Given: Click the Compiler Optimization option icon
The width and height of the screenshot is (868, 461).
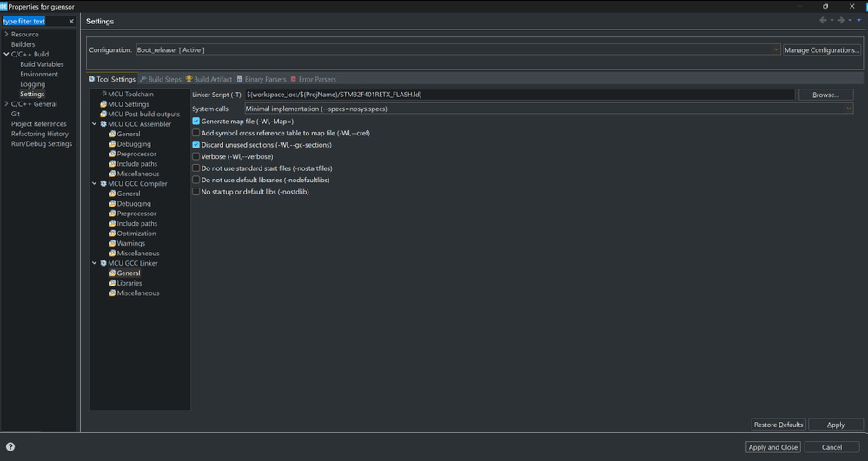Looking at the screenshot, I should tap(112, 234).
